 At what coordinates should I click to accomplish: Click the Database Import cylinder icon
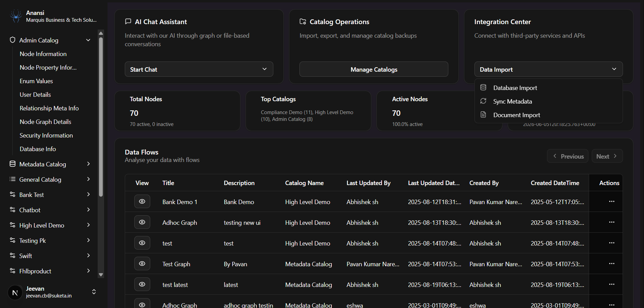483,88
